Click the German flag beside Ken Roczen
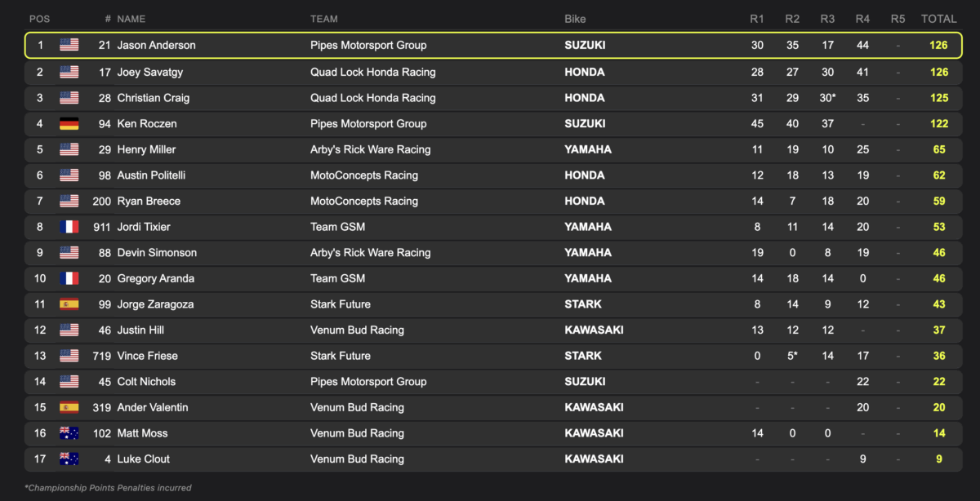 (69, 124)
